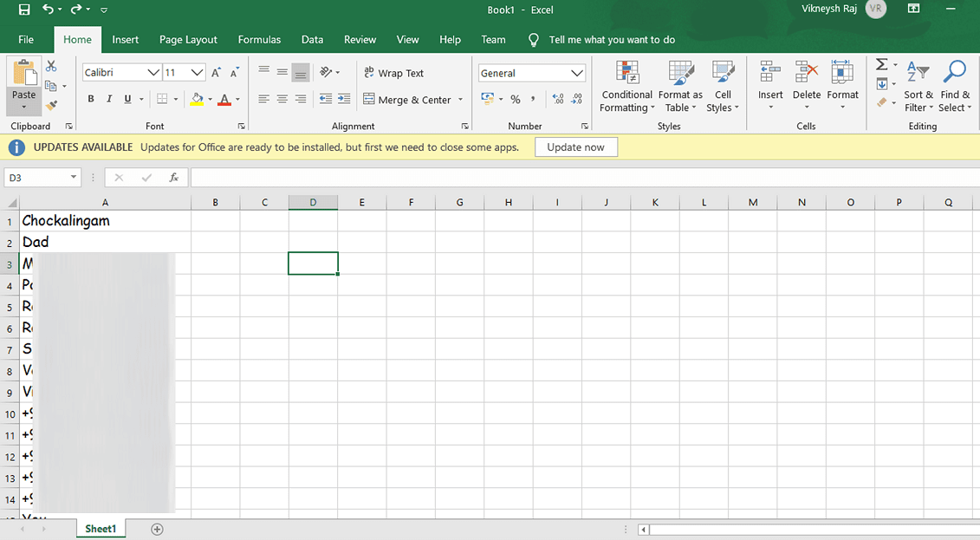980x540 pixels.
Task: Click Fill down arrow icon
Action: tap(882, 84)
